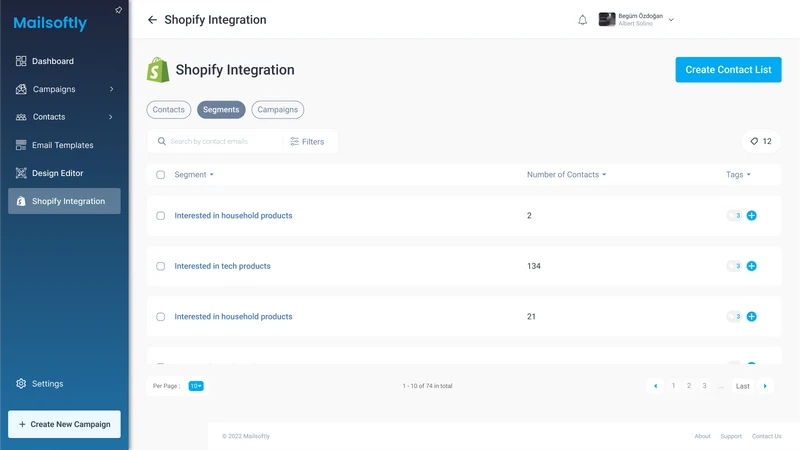Click the Mailsoftly logo
The width and height of the screenshot is (800, 450).
point(50,23)
